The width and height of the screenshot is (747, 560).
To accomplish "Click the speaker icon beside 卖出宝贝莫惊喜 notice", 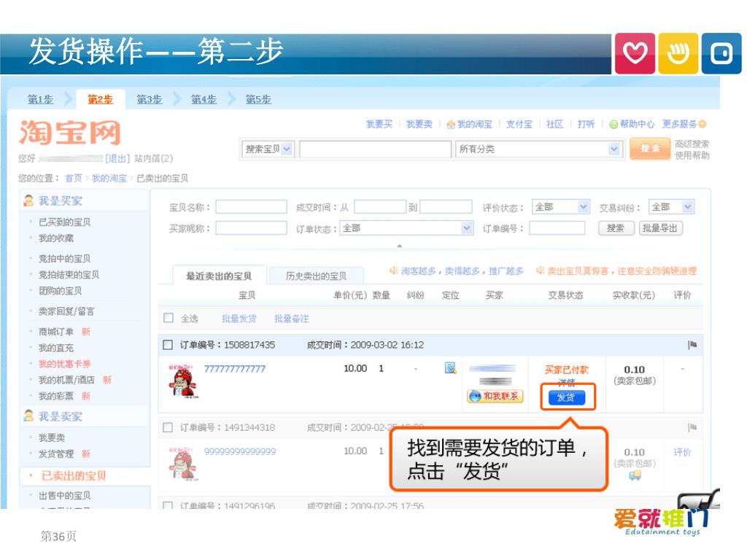I will coord(540,271).
